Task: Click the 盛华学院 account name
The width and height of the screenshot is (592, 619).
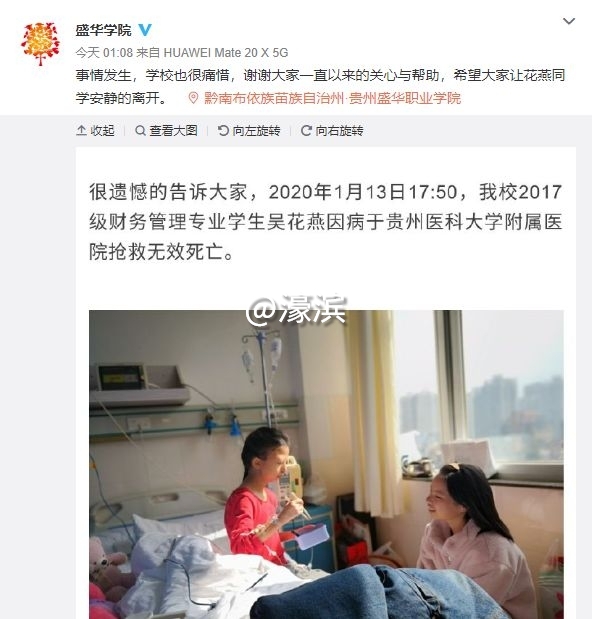Action: pyautogui.click(x=103, y=30)
